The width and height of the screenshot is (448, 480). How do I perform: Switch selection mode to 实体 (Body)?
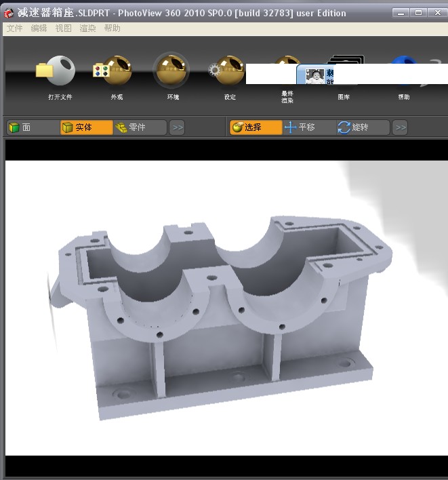tap(87, 127)
